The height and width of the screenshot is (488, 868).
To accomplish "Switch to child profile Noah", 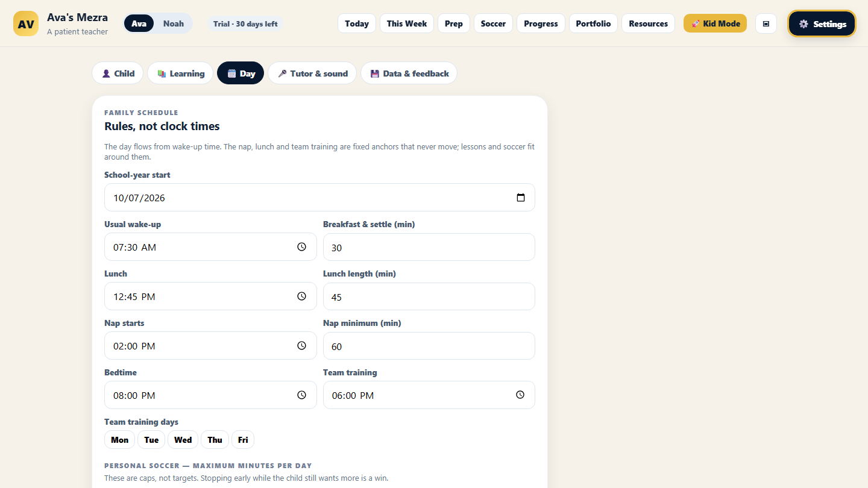I will 174,23.
